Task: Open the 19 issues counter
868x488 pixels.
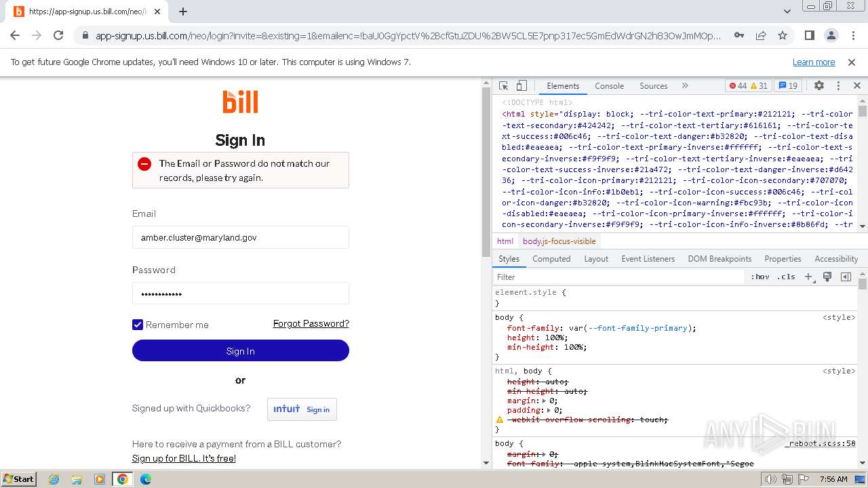Action: click(788, 86)
